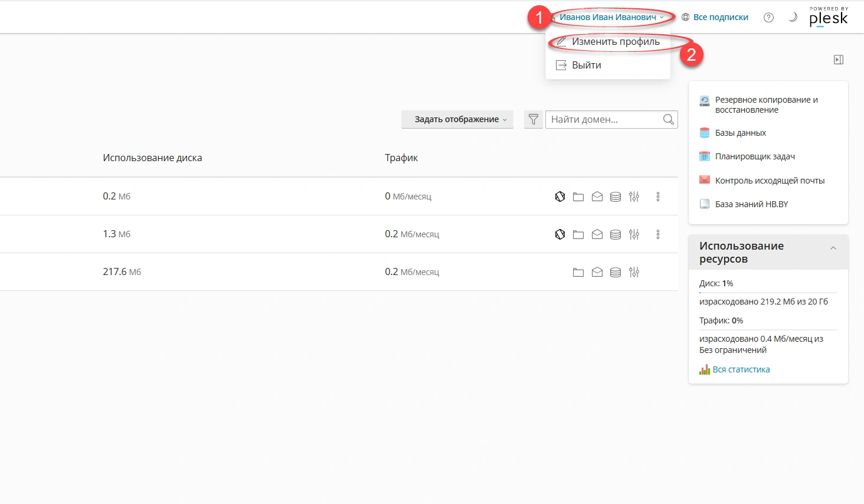Click the search magnifier icon in domain field

(668, 120)
